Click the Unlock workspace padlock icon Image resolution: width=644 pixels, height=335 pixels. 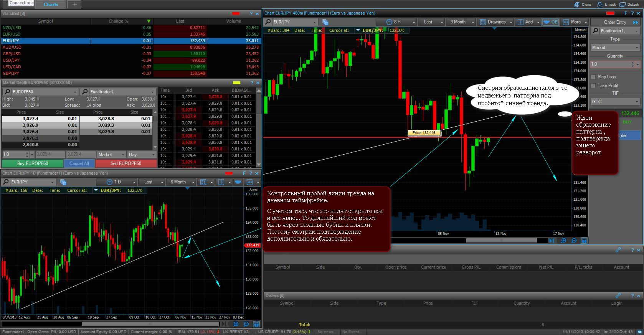click(600, 5)
